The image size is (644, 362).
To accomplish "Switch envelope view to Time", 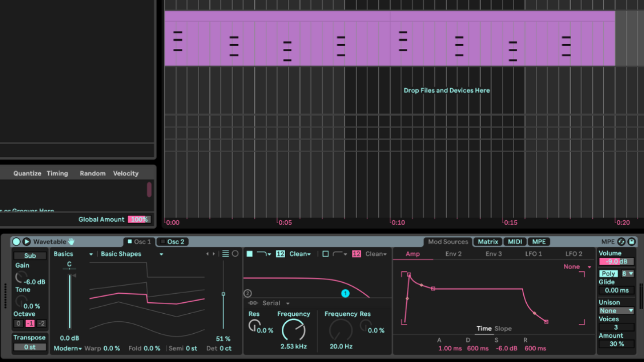I will point(484,329).
